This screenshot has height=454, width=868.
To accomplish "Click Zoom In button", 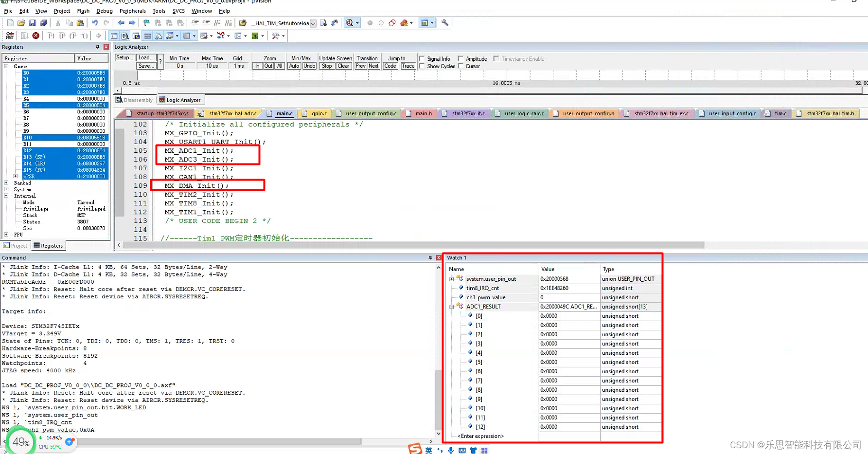I will click(x=257, y=66).
